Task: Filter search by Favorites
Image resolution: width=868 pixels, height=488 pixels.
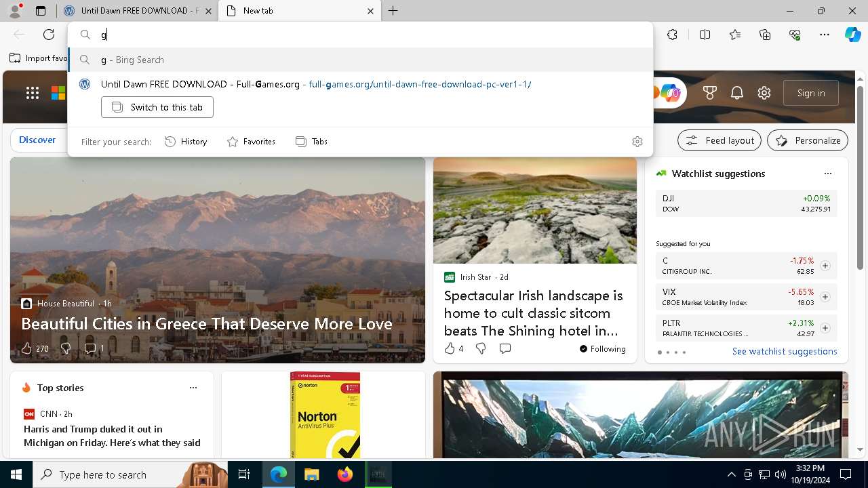Action: click(251, 142)
